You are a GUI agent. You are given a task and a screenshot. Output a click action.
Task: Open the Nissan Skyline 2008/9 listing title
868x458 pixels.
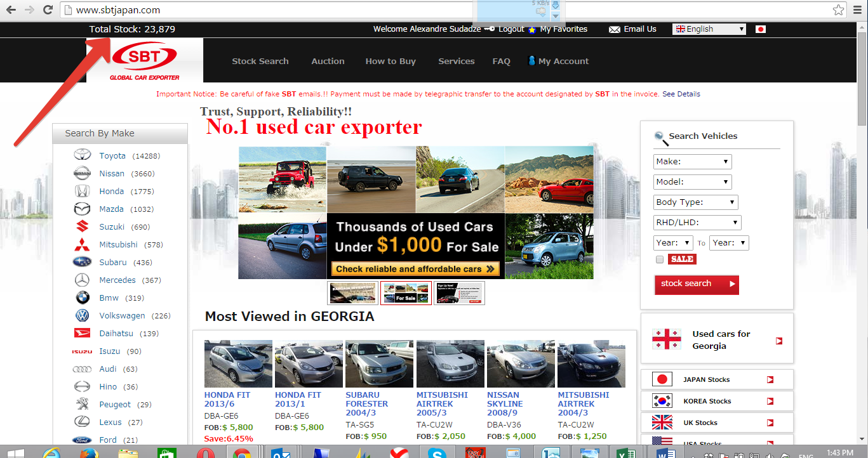pos(505,403)
